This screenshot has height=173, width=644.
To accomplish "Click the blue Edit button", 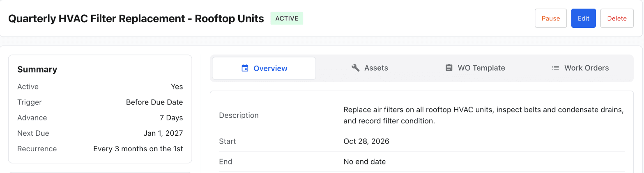I will point(584,18).
